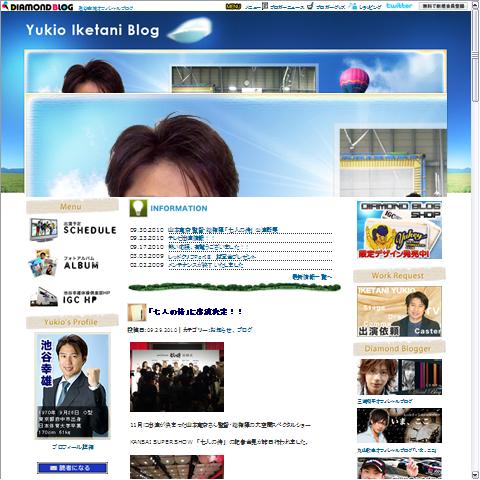The image size is (480, 480).
Task: Click the Diamond Blog logo
Action: (x=38, y=6)
